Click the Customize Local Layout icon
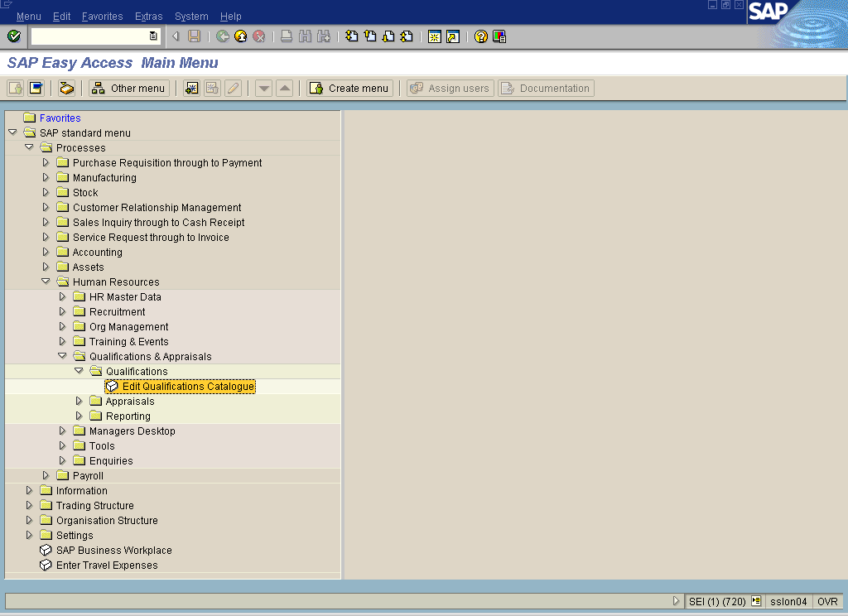 point(499,36)
